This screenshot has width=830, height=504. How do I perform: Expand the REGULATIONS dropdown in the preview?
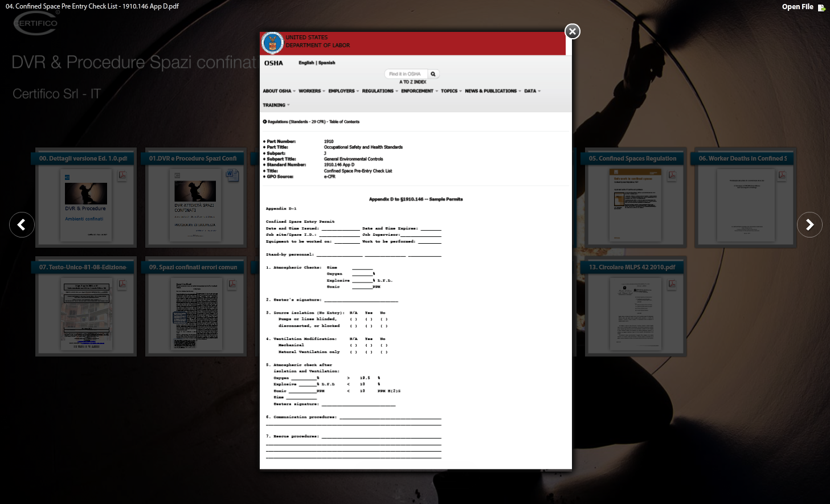[379, 91]
